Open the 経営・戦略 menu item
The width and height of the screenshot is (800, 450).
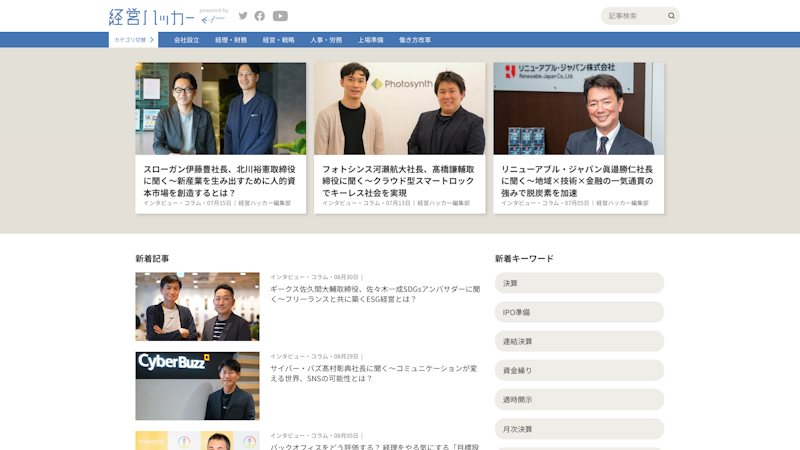[x=279, y=40]
